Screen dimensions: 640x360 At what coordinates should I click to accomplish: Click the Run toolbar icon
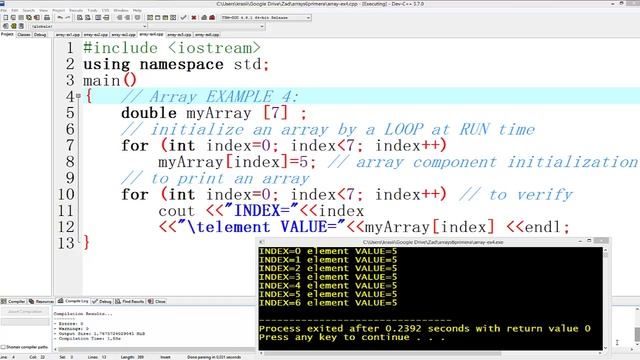point(157,18)
